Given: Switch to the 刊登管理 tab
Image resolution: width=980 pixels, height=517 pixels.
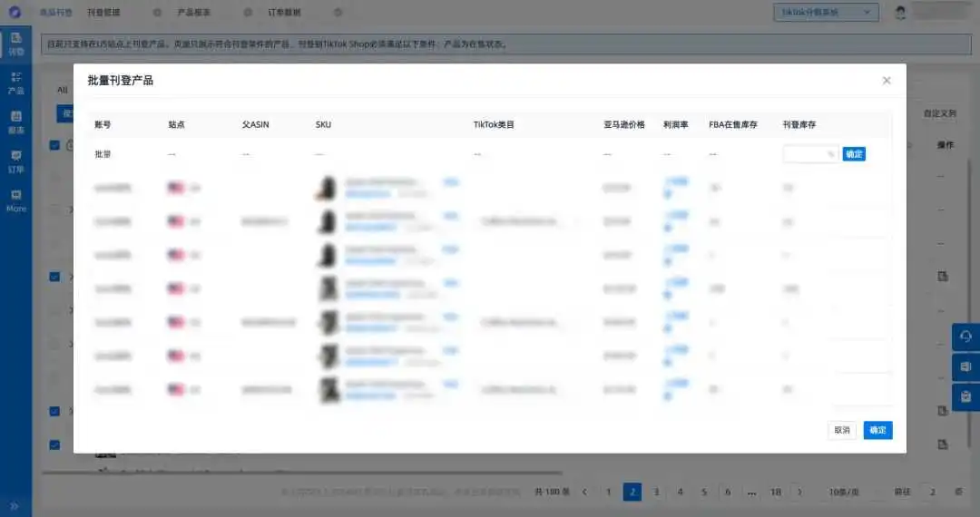Looking at the screenshot, I should [103, 13].
